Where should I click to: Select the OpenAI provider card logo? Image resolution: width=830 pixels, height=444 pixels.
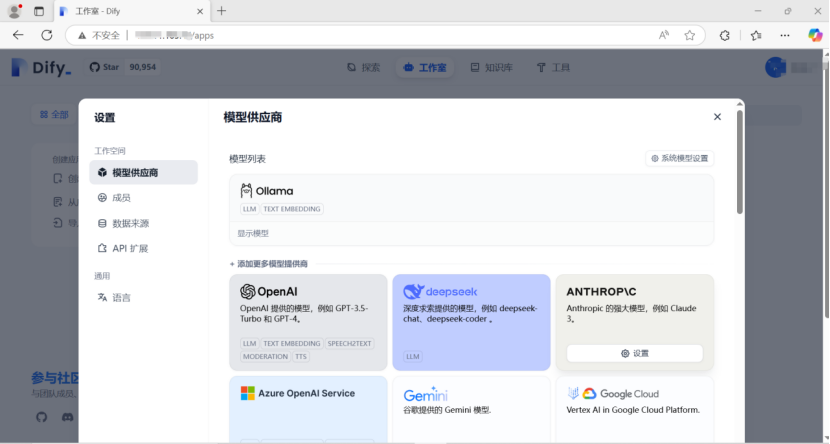269,292
